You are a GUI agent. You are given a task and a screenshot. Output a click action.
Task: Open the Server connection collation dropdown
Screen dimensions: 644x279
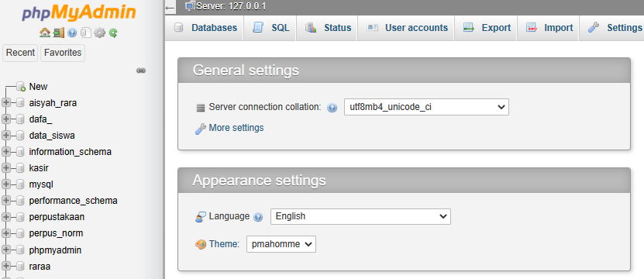426,107
